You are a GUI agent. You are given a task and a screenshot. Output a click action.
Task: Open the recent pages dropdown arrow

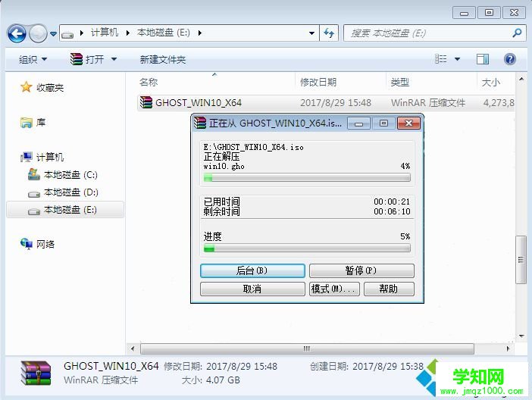[53, 33]
